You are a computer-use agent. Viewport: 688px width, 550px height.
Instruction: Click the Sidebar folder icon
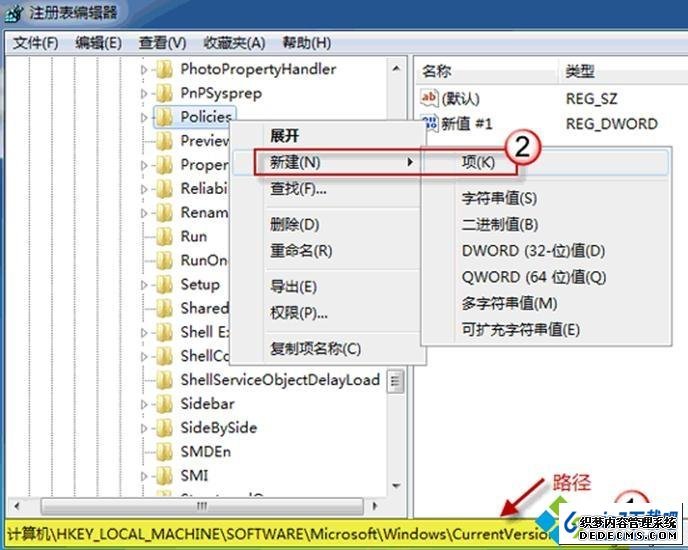[164, 404]
